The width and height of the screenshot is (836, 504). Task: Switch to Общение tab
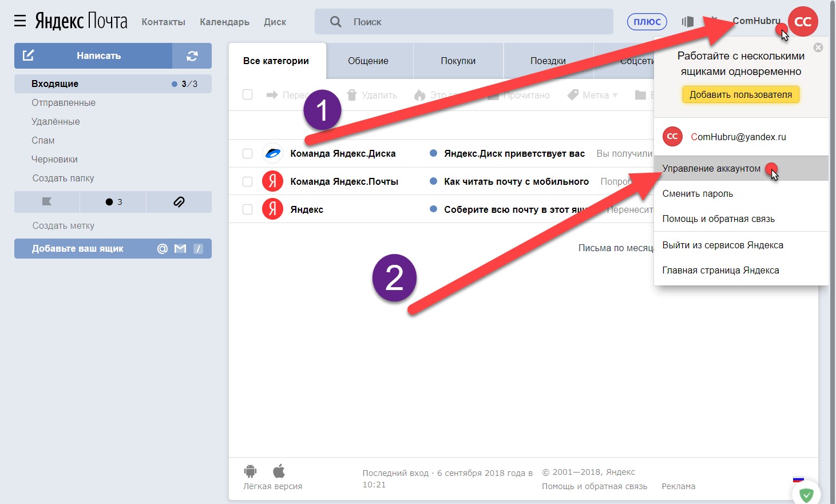(368, 61)
